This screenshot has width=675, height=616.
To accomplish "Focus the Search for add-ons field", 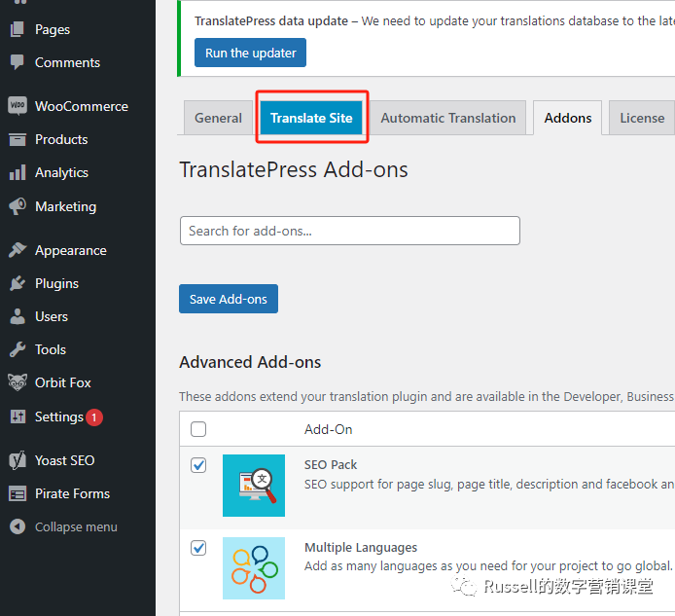I will click(350, 231).
